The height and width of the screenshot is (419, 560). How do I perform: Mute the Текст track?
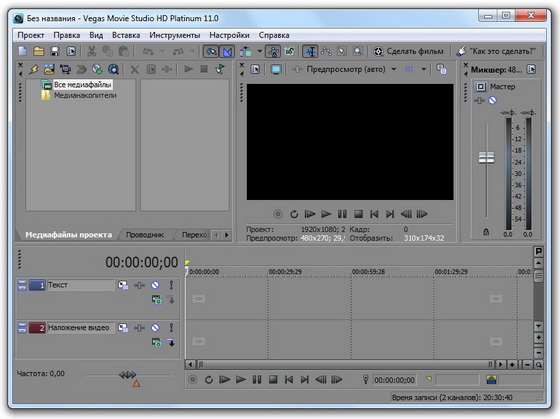pos(155,285)
